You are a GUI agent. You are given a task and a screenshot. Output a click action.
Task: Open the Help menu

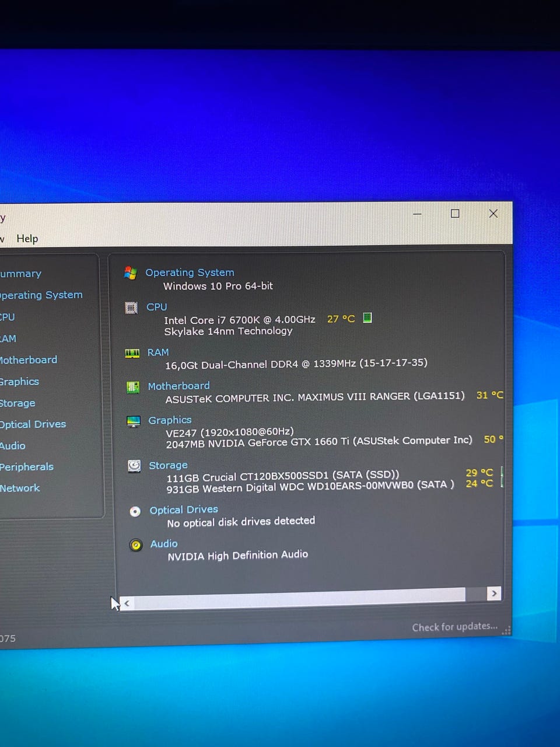[27, 239]
